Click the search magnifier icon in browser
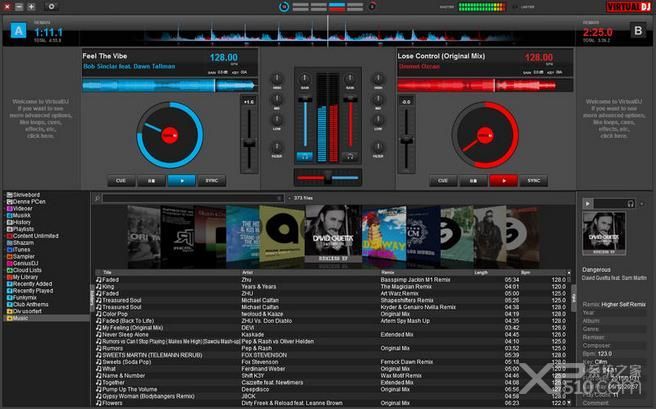The height and width of the screenshot is (409, 656). pyautogui.click(x=97, y=198)
